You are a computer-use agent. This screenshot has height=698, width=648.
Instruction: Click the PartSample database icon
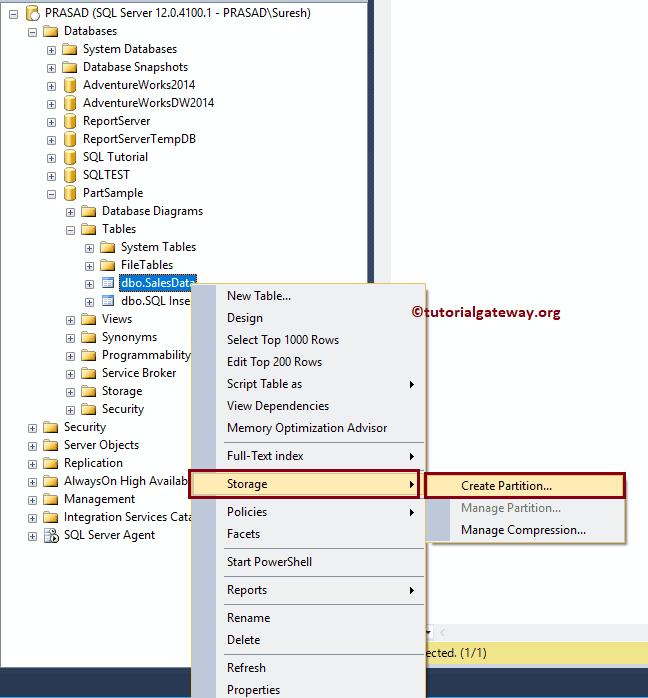click(x=70, y=193)
